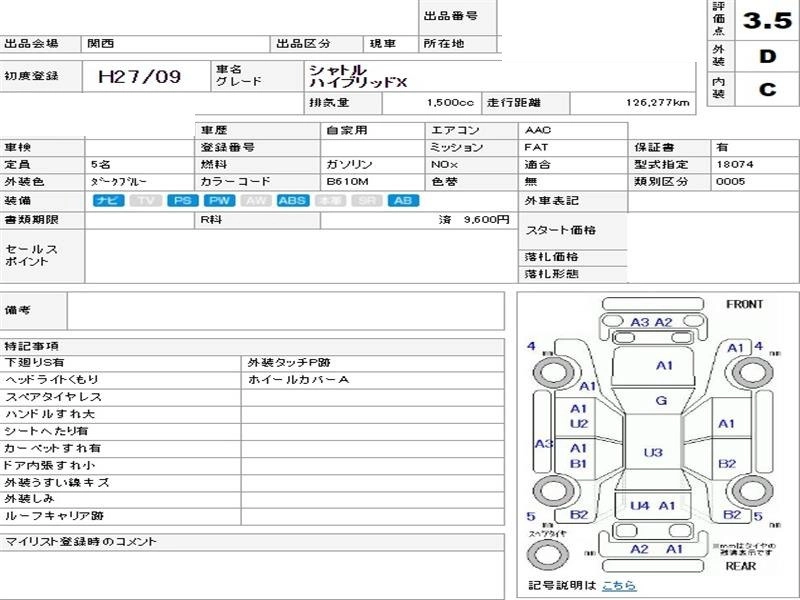Image resolution: width=800 pixels, height=600 pixels.
Task: Select the color code B610M
Action: pos(347,182)
